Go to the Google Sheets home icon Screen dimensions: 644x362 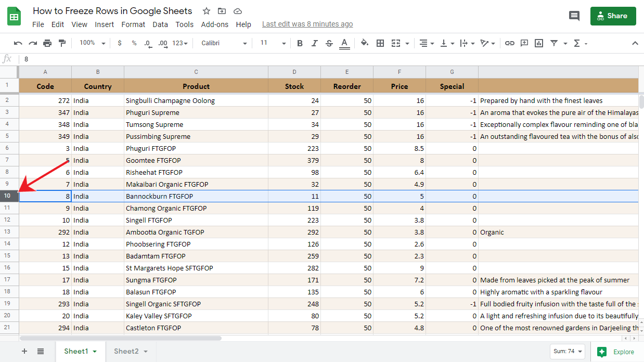click(x=14, y=17)
